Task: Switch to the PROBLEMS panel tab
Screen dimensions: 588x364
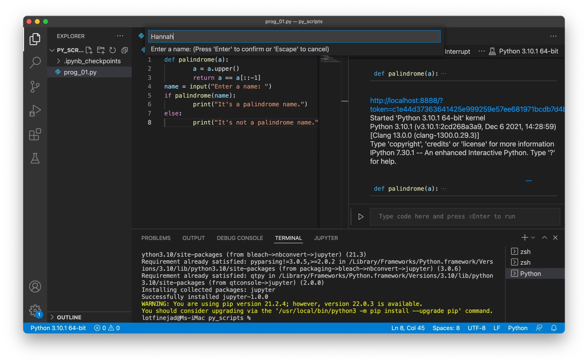Action: click(156, 238)
